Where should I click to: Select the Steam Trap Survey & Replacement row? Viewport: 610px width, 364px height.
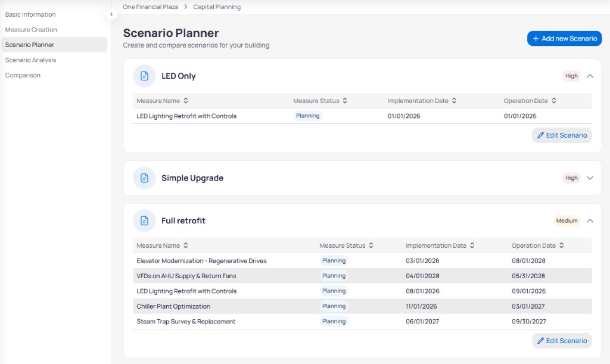pyautogui.click(x=362, y=321)
